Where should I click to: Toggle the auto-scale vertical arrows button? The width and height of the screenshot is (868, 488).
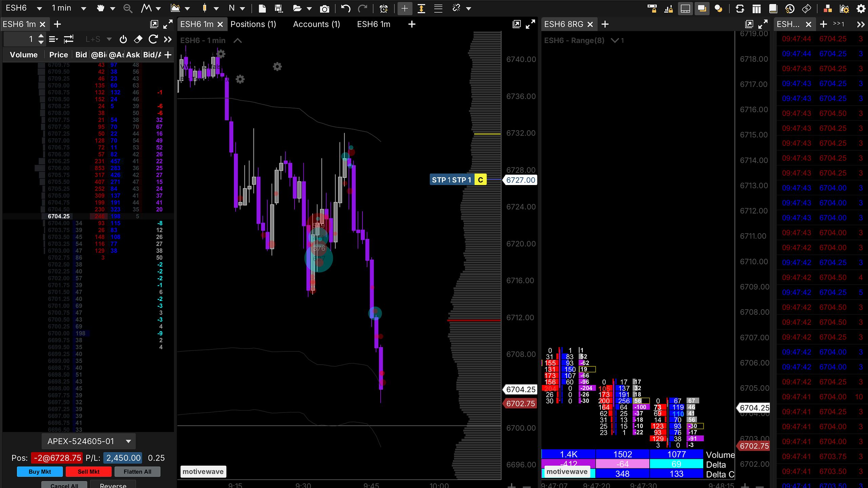421,8
